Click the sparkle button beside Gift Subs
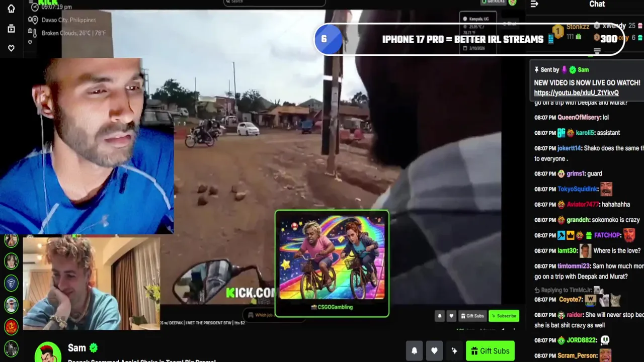The image size is (644, 362). coord(454,351)
